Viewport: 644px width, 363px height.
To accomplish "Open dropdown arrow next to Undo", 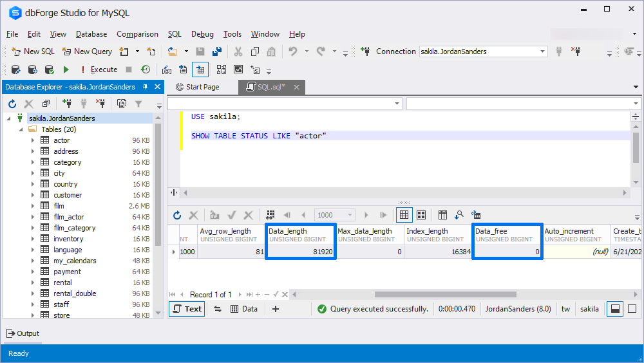I will 307,51.
